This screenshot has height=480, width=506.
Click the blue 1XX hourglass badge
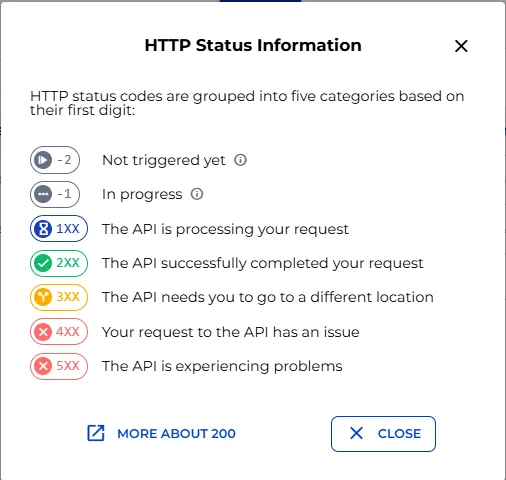tap(59, 229)
